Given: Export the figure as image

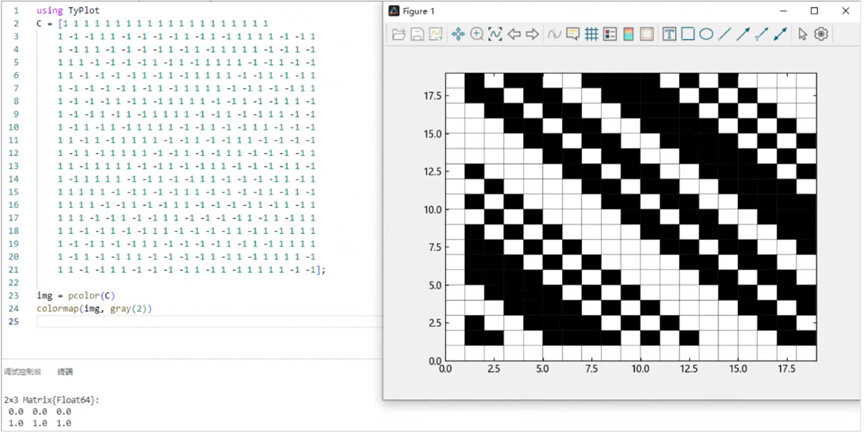Looking at the screenshot, I should 435,34.
